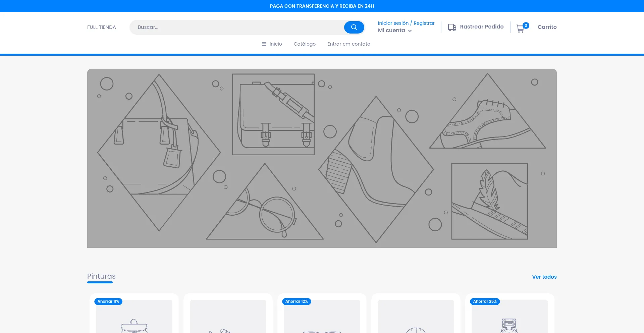Click the delivery truck tracking icon

click(x=452, y=27)
